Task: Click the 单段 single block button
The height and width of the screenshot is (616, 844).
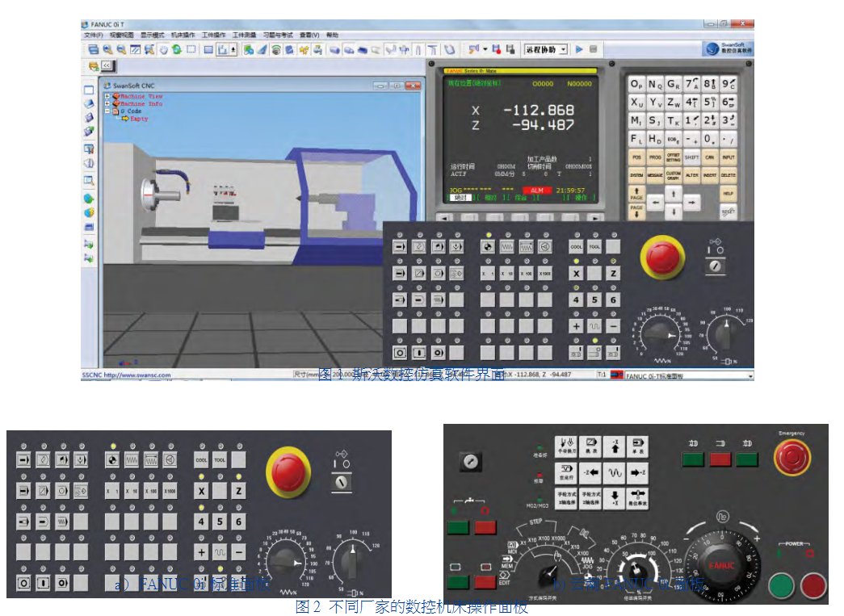Action: (x=638, y=446)
